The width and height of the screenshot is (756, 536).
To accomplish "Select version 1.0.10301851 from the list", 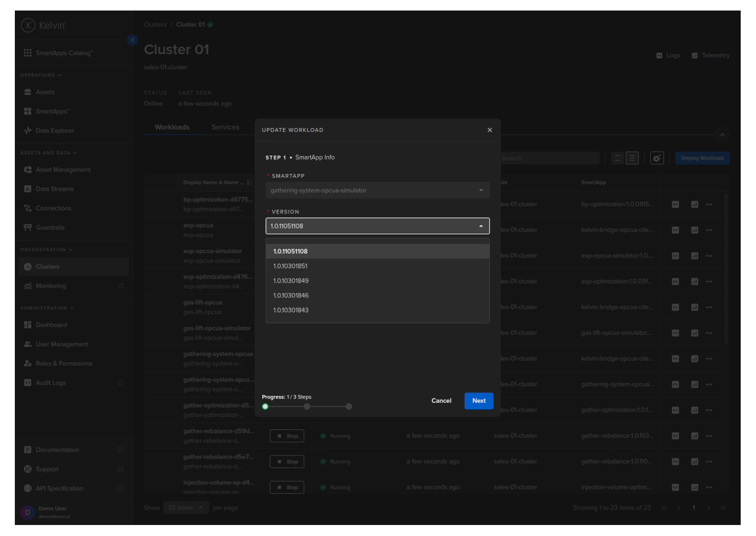I will tap(290, 266).
